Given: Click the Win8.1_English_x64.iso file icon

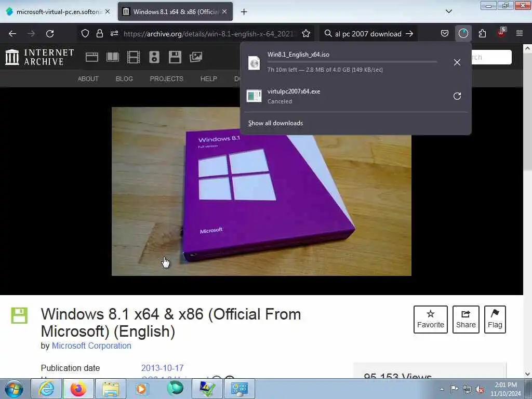Looking at the screenshot, I should (x=254, y=63).
